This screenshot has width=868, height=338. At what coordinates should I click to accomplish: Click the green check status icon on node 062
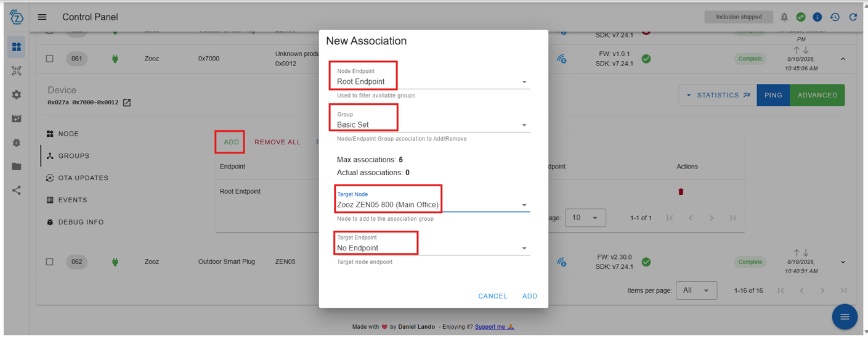(646, 262)
